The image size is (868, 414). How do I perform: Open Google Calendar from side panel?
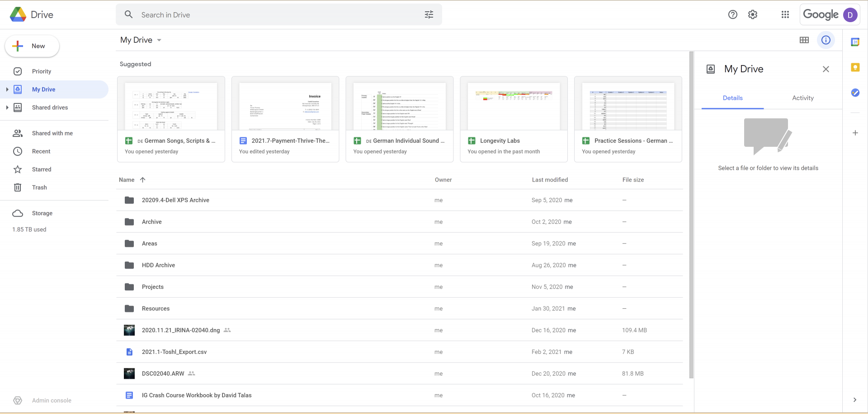855,42
